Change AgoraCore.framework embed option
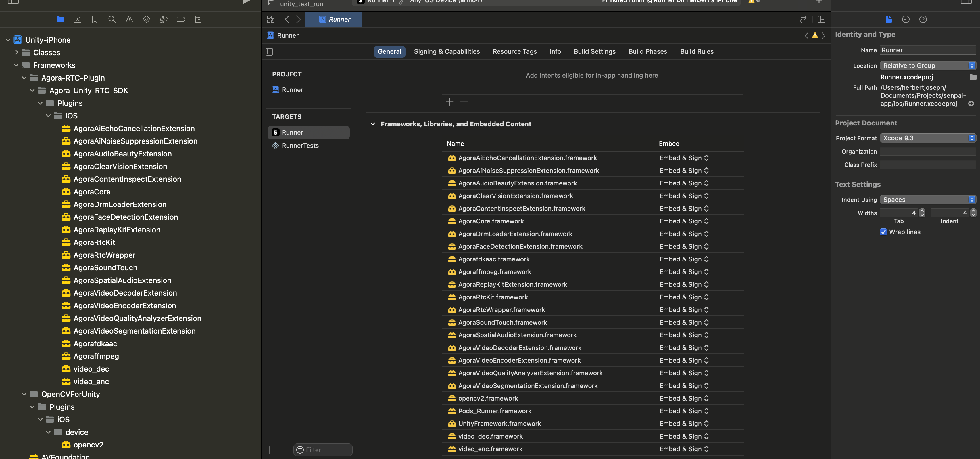 [684, 221]
